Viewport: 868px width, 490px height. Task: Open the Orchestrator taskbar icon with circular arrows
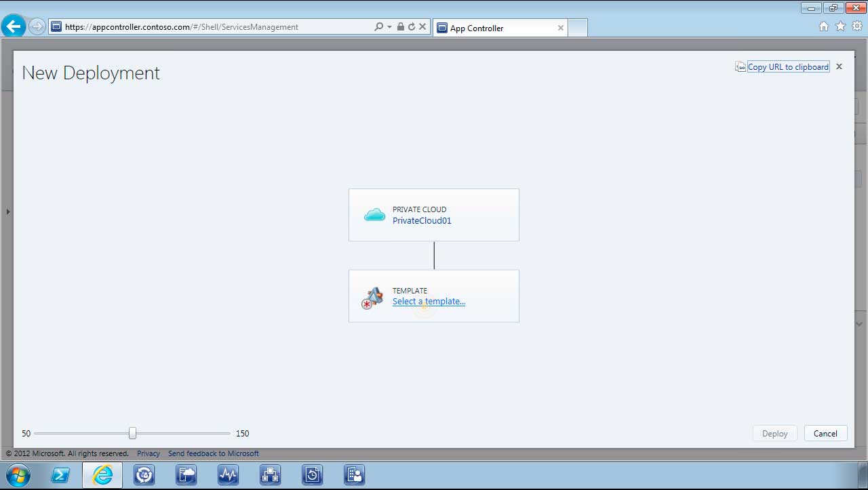click(144, 475)
